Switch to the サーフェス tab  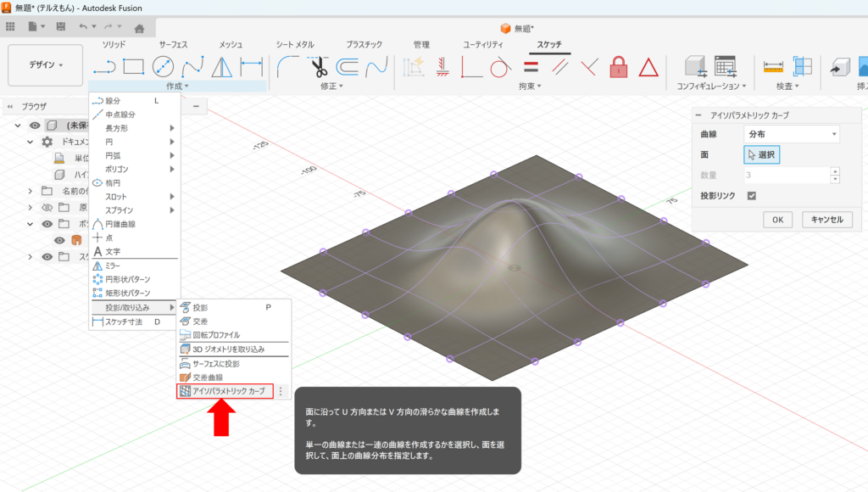click(x=173, y=44)
